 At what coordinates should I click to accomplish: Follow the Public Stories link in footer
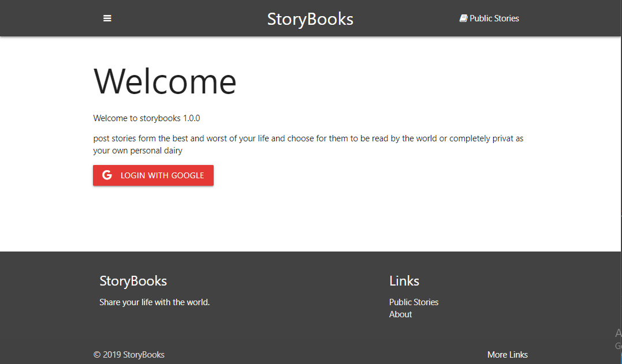(414, 302)
